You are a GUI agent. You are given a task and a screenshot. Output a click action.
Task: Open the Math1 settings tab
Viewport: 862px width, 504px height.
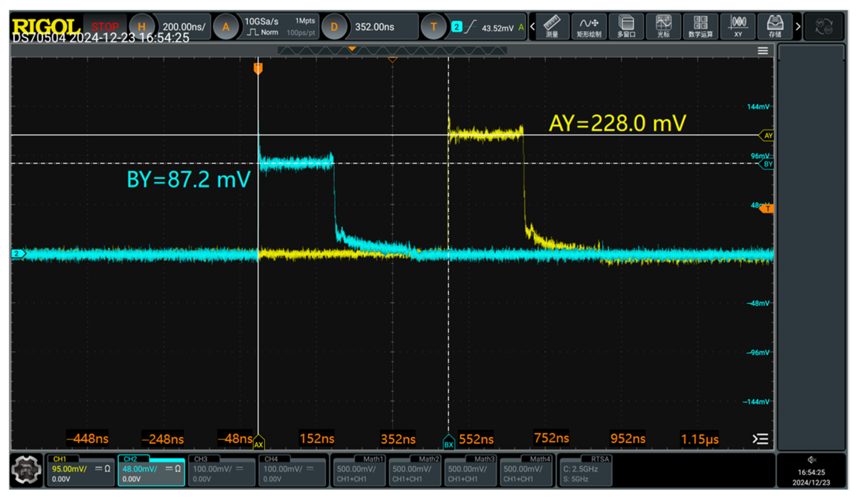pos(373,459)
